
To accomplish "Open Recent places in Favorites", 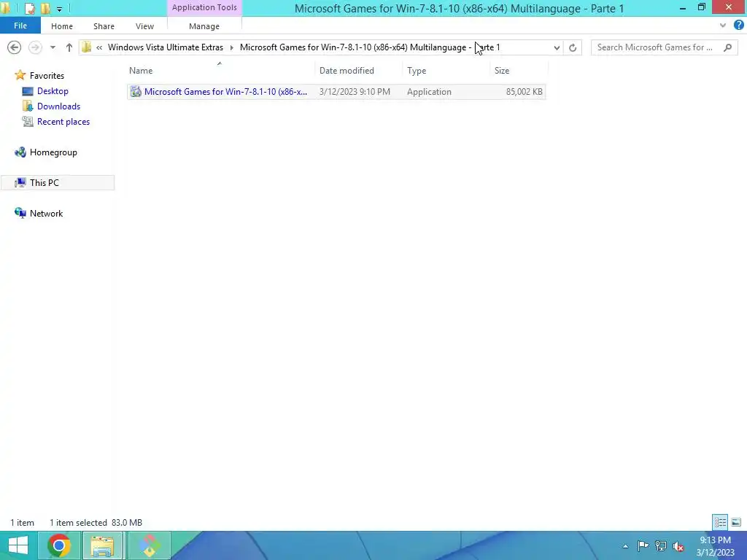I will point(63,122).
